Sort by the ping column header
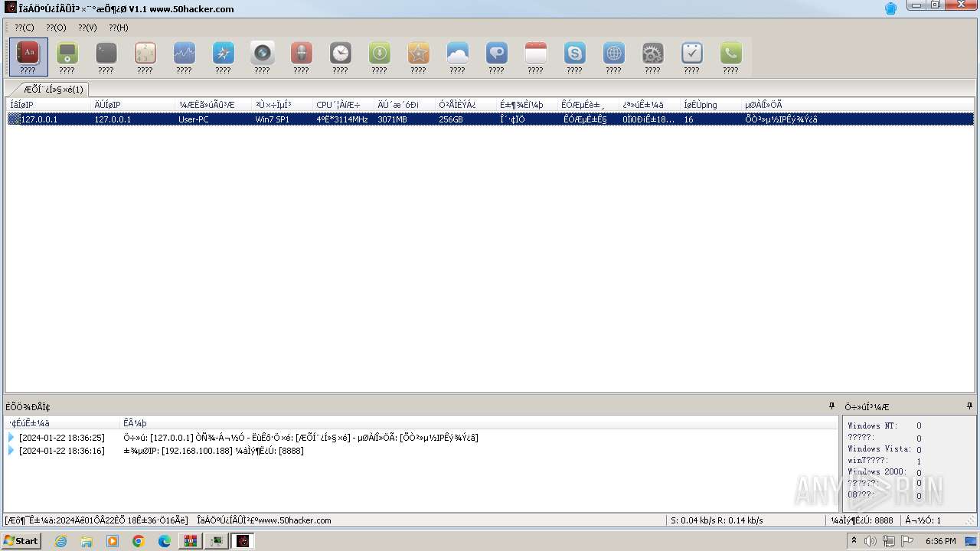 point(711,105)
